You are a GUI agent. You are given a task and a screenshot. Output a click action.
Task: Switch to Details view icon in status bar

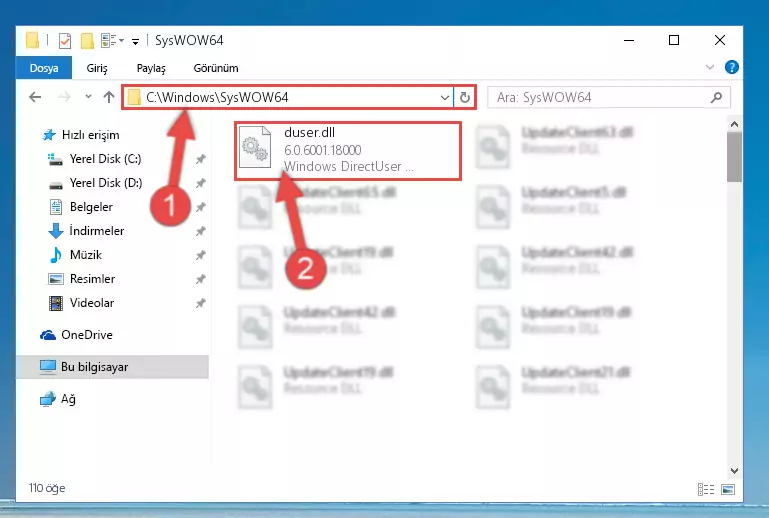click(706, 489)
